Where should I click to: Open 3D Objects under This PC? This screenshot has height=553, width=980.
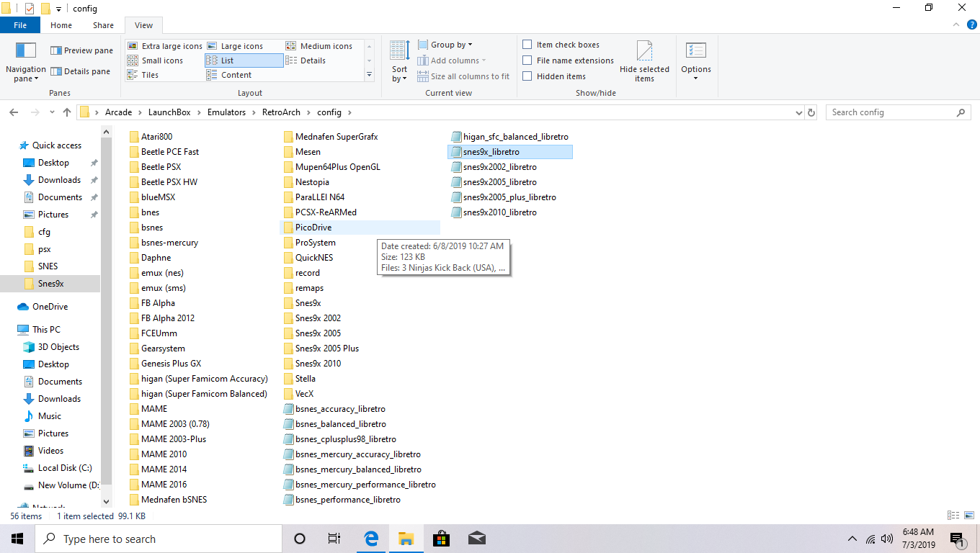tap(58, 347)
